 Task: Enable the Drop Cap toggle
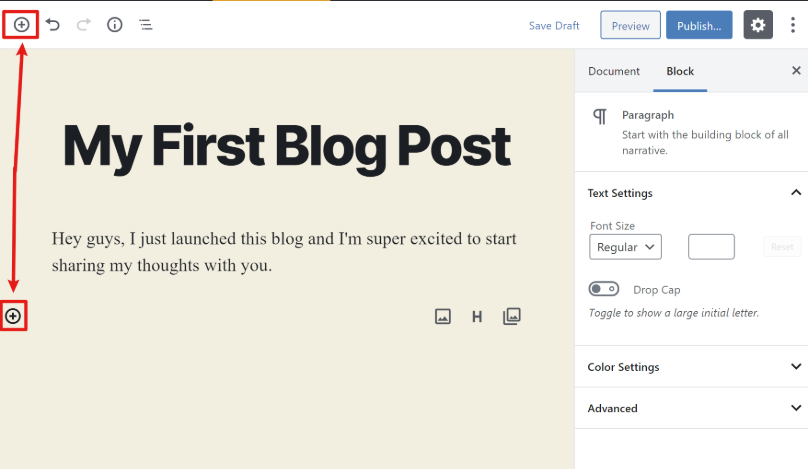click(604, 289)
